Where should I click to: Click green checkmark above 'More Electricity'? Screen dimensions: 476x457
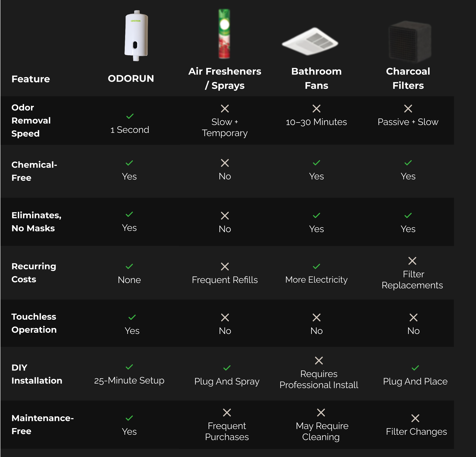[316, 266]
